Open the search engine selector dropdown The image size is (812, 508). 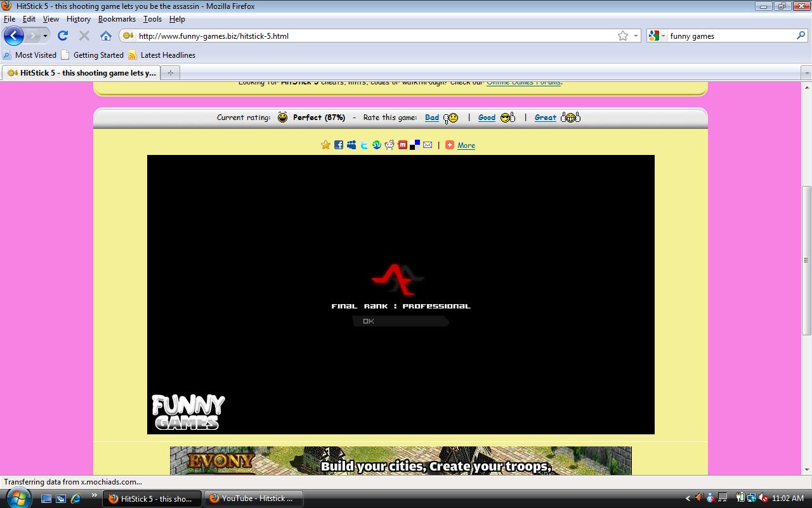(664, 36)
